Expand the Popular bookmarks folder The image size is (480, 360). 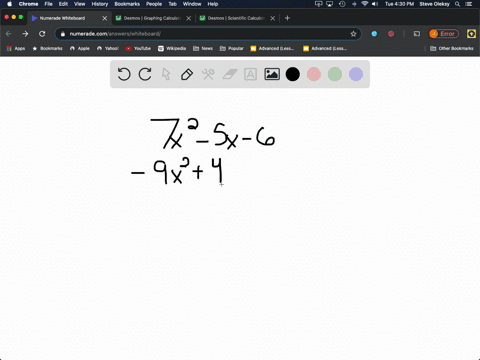232,48
